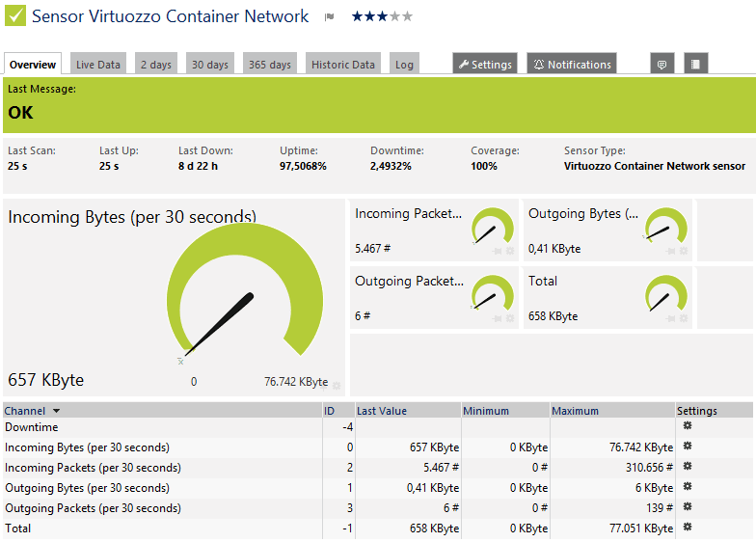Set priority to four stars

pos(395,16)
